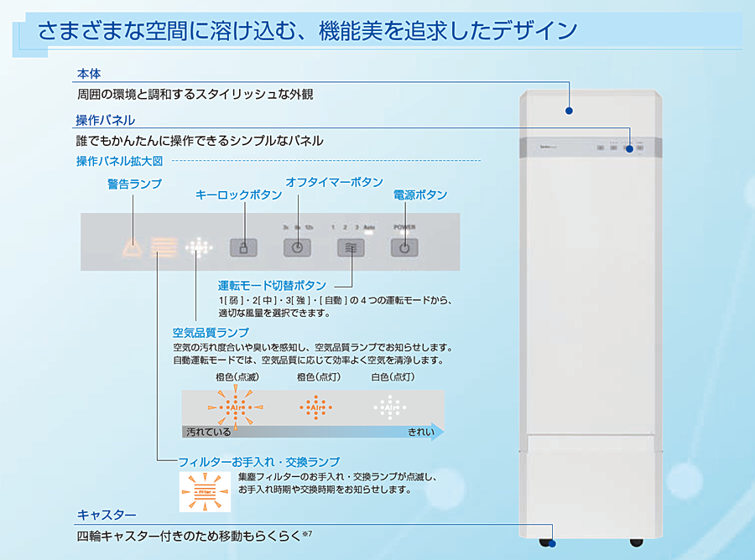This screenshot has width=755, height=560.
Task: Click the off timer clock icon
Action: (297, 247)
